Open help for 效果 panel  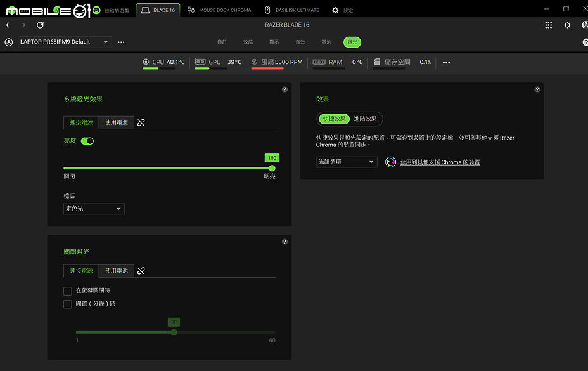(537, 89)
